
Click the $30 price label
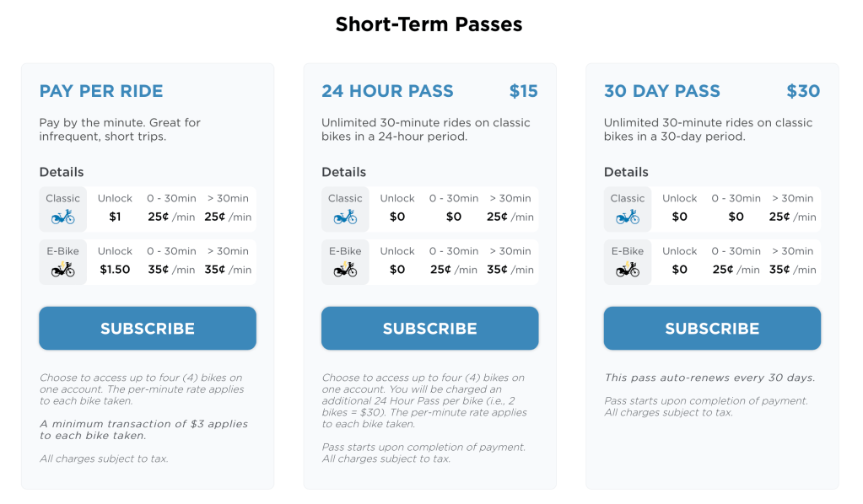(x=803, y=91)
